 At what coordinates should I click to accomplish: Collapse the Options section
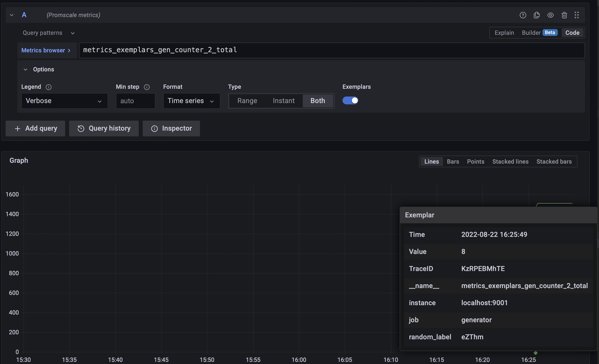click(x=25, y=69)
